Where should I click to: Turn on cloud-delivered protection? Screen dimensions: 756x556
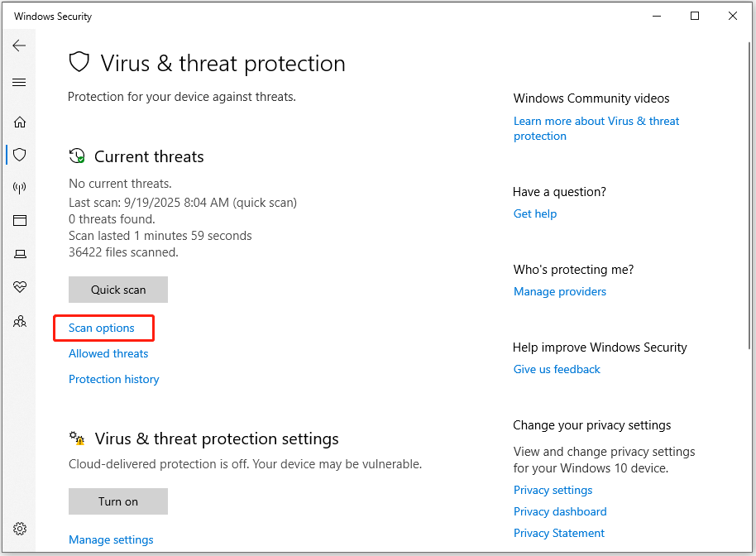pos(117,501)
